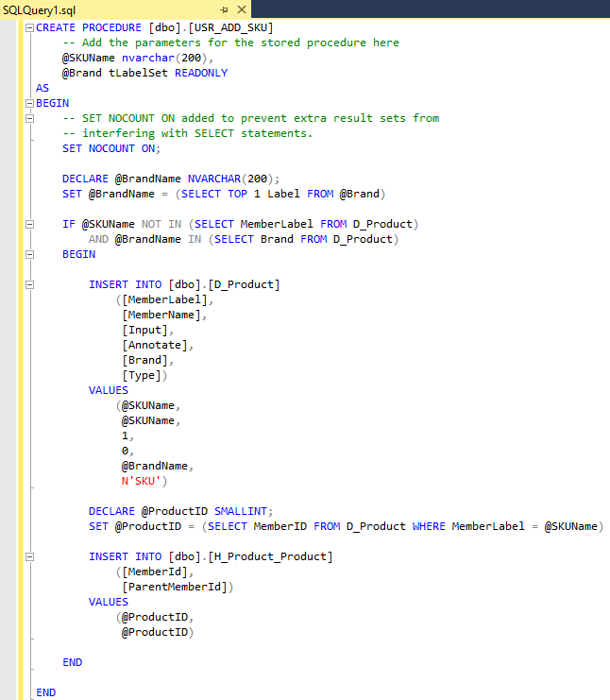Screen dimensions: 610x700
Task: Click the procedure name [USR_ADD_SKU]
Action: point(230,27)
